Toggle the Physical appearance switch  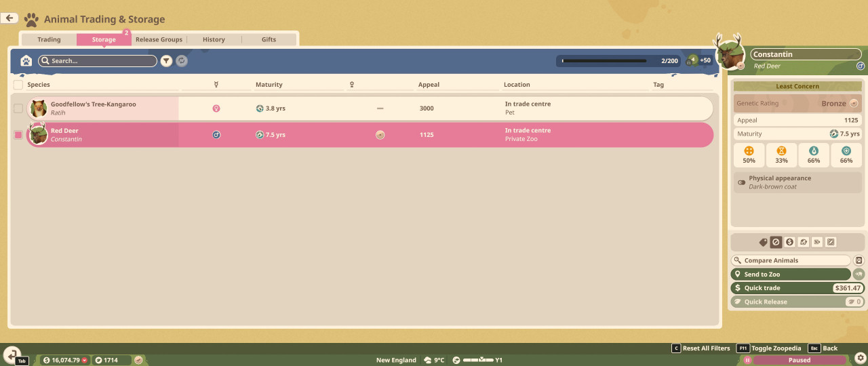(x=741, y=182)
